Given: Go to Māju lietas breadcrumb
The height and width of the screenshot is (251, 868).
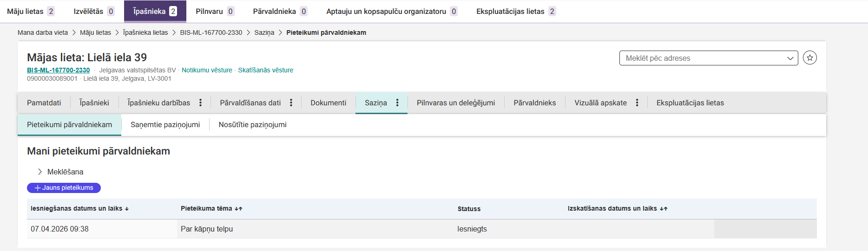Looking at the screenshot, I should click(95, 32).
